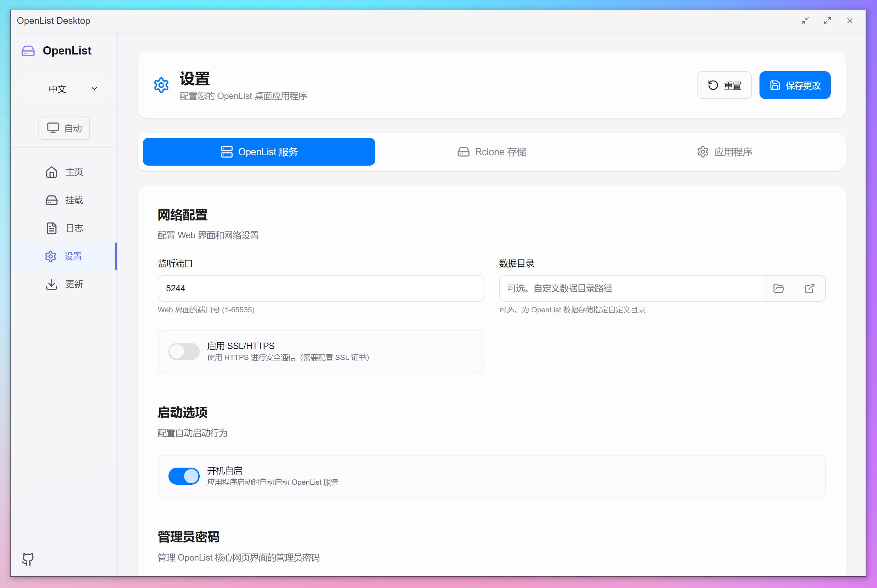Screen dimensions: 877x588
Task: Disable 开机自启 auto-start
Action: tap(184, 475)
